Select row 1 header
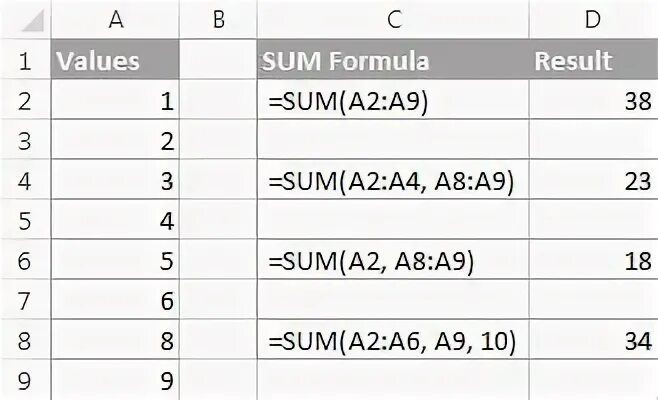This screenshot has height=400, width=658. [25, 59]
